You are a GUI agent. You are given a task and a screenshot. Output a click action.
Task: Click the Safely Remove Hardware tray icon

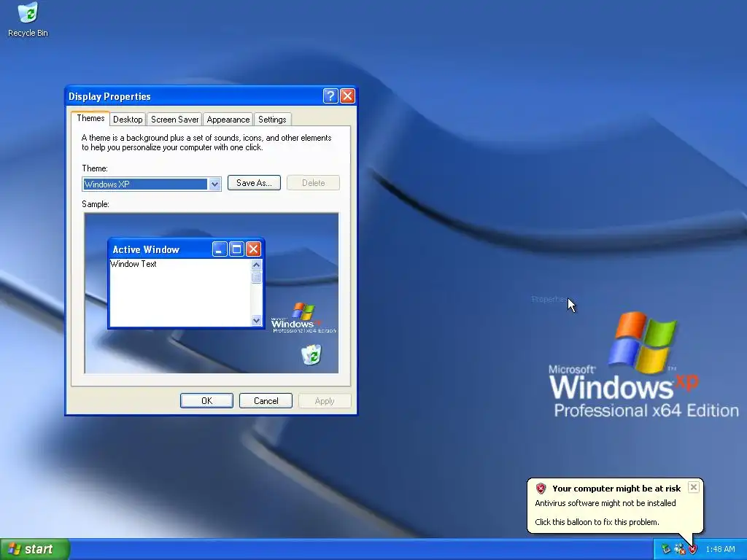click(666, 550)
